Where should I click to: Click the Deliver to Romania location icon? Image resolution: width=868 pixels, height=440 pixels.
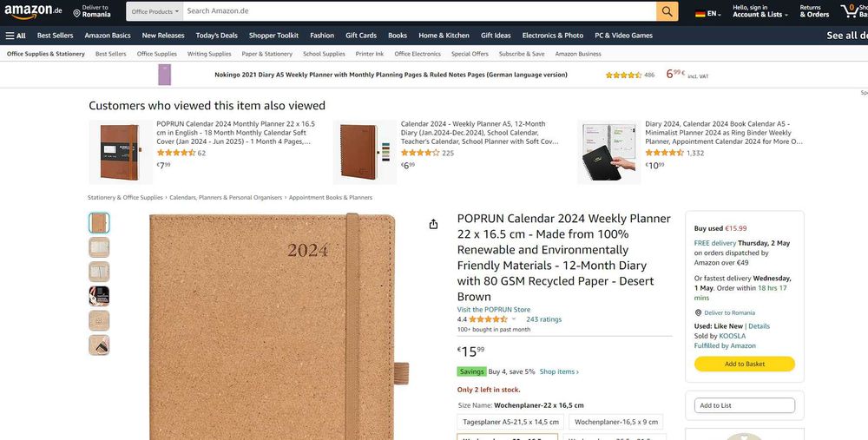(76, 13)
